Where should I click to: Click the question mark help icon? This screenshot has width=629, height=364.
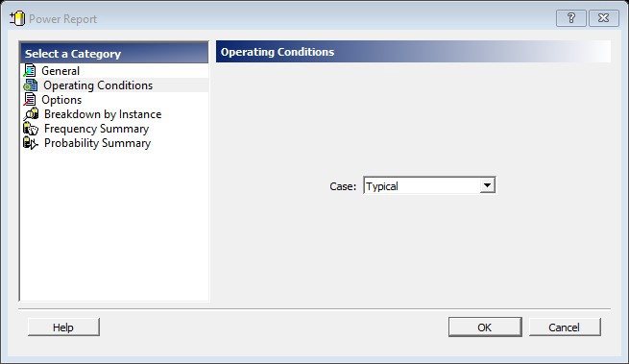click(570, 18)
